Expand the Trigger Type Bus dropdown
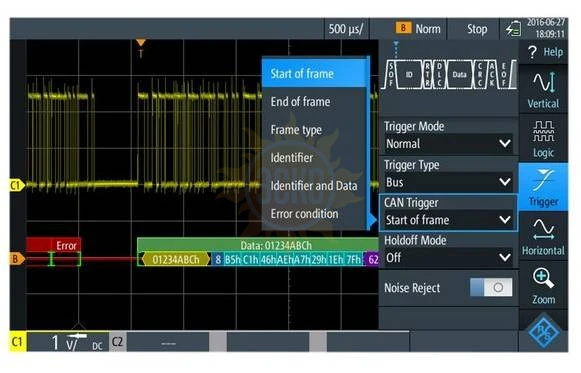581x373 pixels. pos(448,182)
